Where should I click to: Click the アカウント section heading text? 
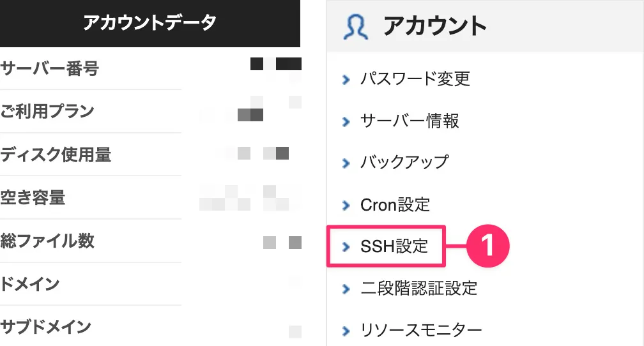click(435, 27)
